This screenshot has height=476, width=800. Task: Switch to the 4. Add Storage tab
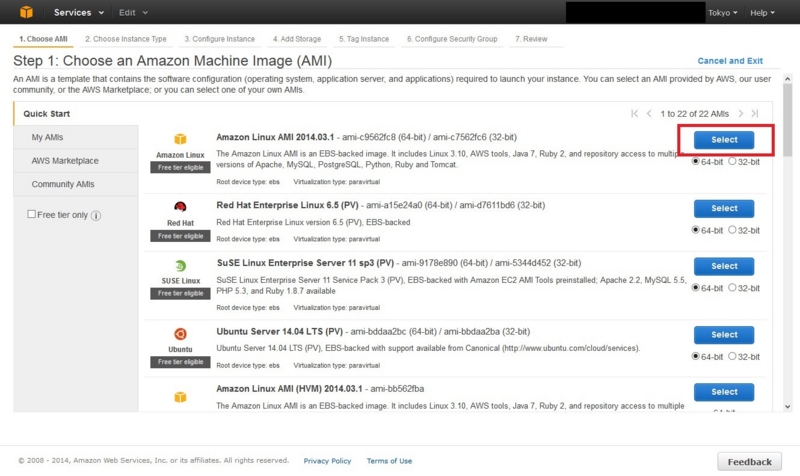(x=297, y=39)
